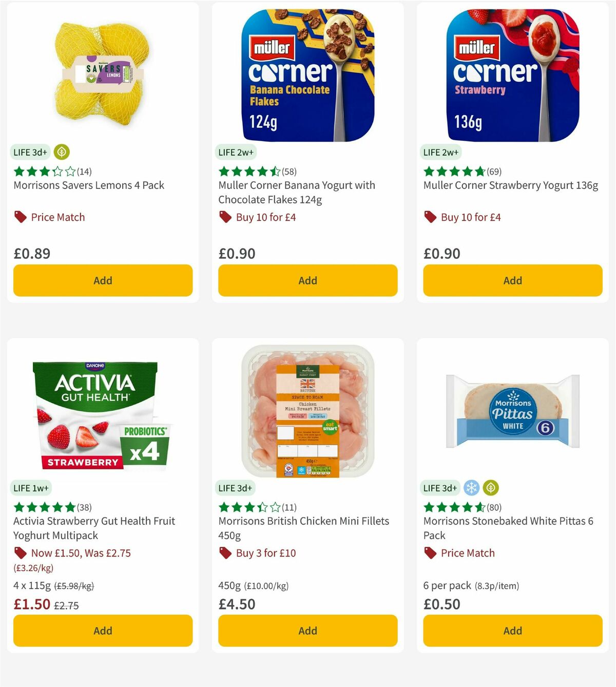
Task: Add Morrisons Savers Lemons to basket
Action: click(103, 280)
